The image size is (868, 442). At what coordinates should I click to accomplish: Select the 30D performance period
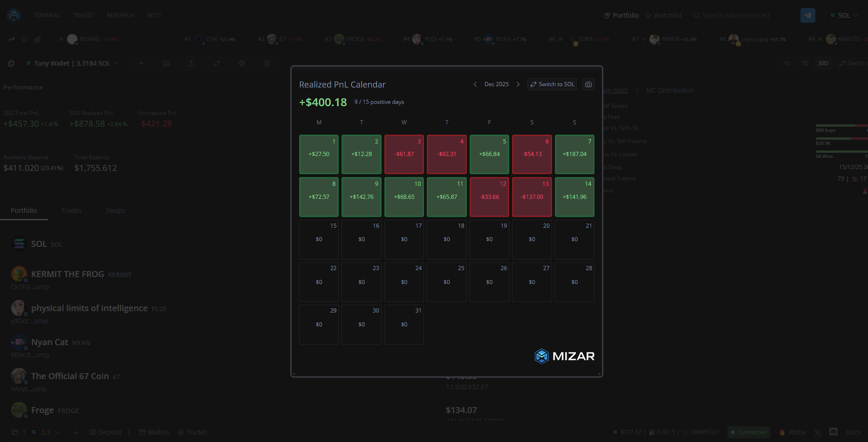823,63
